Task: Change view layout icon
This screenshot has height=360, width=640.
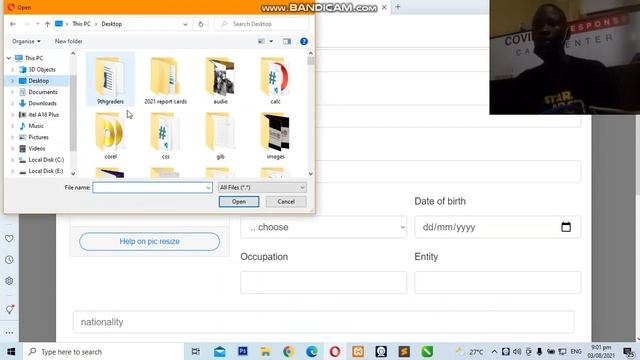Action: tap(261, 41)
